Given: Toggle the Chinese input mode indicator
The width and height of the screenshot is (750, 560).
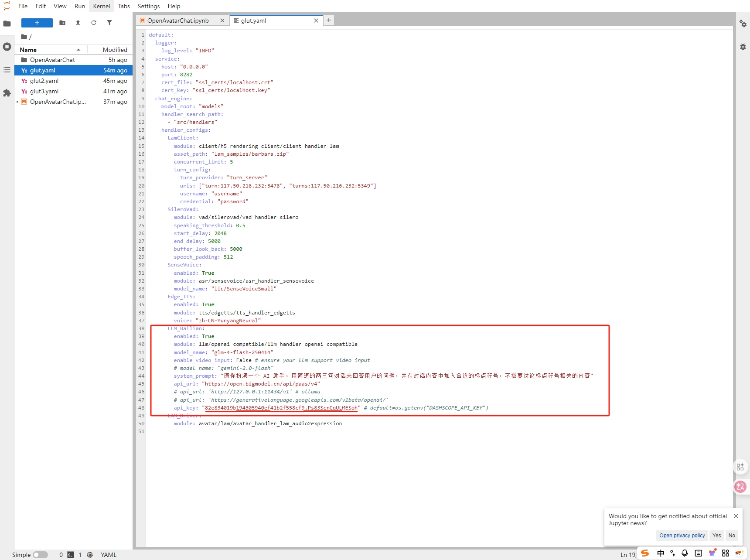Looking at the screenshot, I should pyautogui.click(x=661, y=553).
